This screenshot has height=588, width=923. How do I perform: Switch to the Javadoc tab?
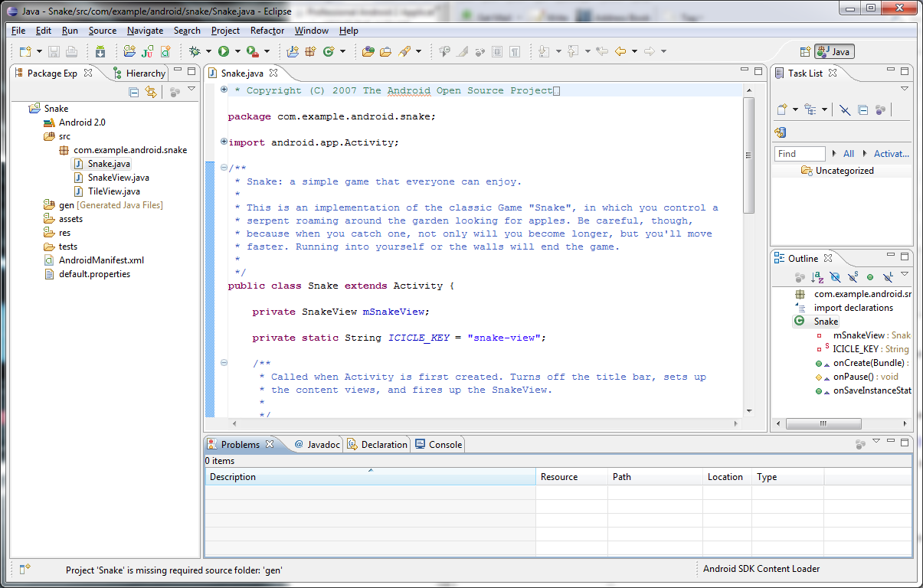[317, 444]
